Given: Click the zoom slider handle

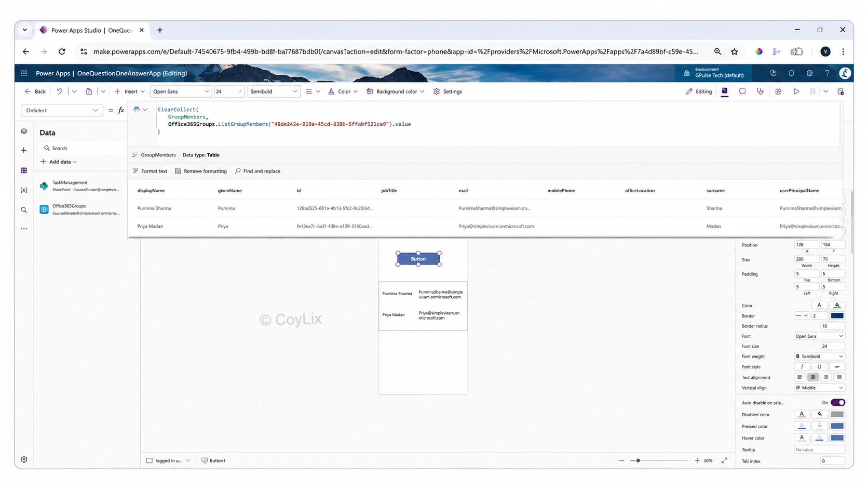Looking at the screenshot, I should 638,460.
